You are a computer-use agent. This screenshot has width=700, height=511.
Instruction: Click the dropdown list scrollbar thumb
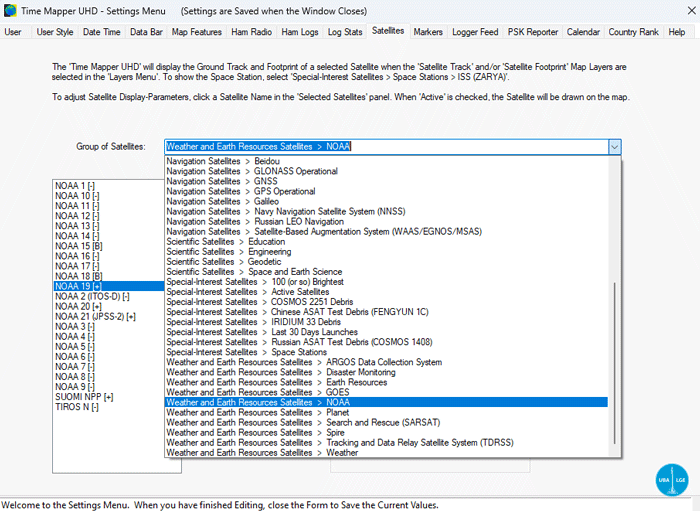tap(615, 363)
